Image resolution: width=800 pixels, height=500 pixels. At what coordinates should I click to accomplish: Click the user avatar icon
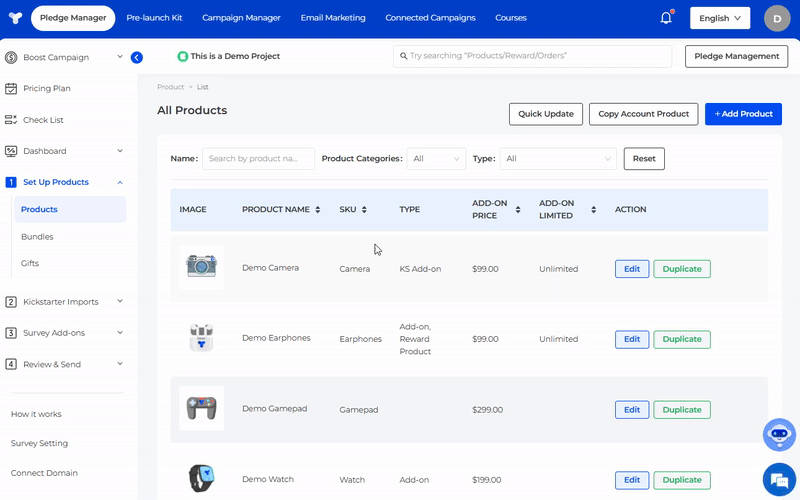point(777,18)
